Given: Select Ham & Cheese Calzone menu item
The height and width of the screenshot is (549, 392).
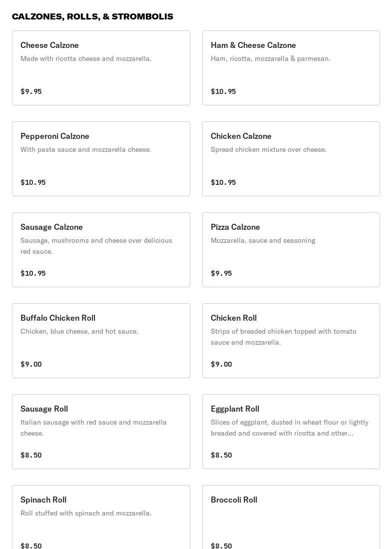Looking at the screenshot, I should [291, 68].
